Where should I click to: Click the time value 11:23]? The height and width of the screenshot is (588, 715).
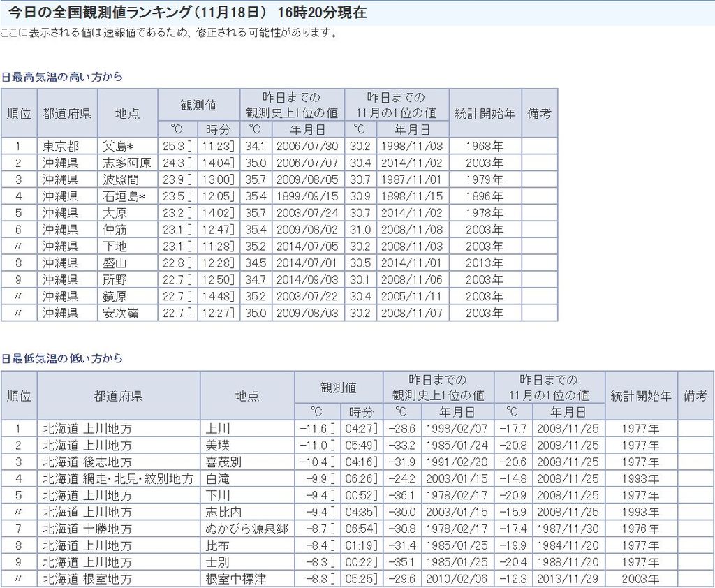click(x=219, y=146)
